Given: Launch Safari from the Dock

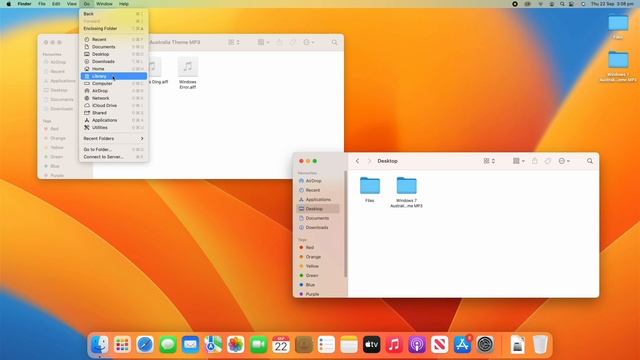Looking at the screenshot, I should point(145,345).
